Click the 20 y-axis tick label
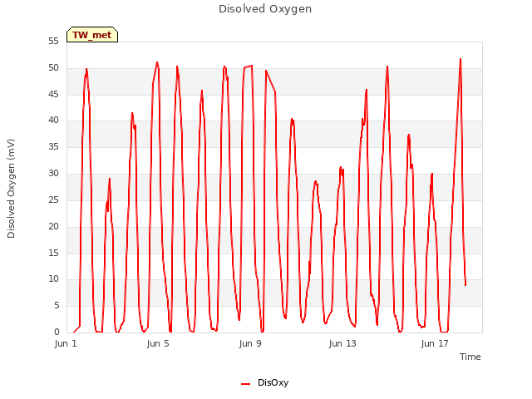 point(53,226)
